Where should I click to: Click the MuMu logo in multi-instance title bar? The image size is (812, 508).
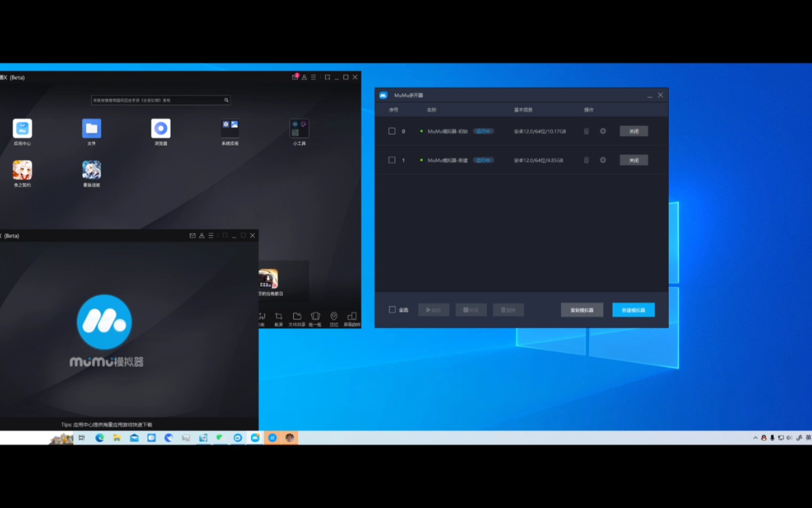tap(383, 95)
